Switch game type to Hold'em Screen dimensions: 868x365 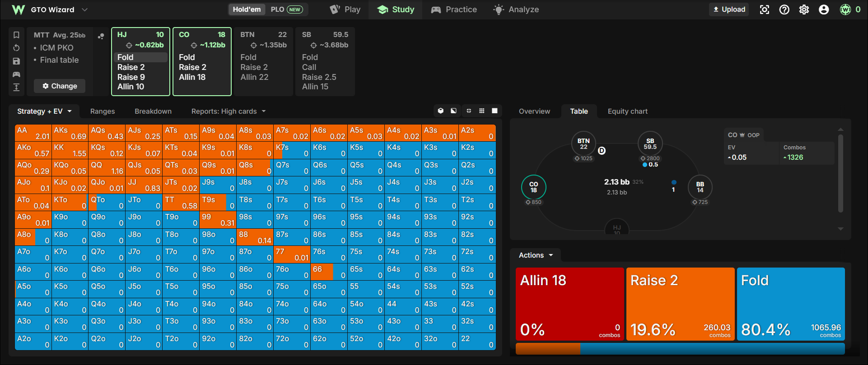(x=247, y=9)
